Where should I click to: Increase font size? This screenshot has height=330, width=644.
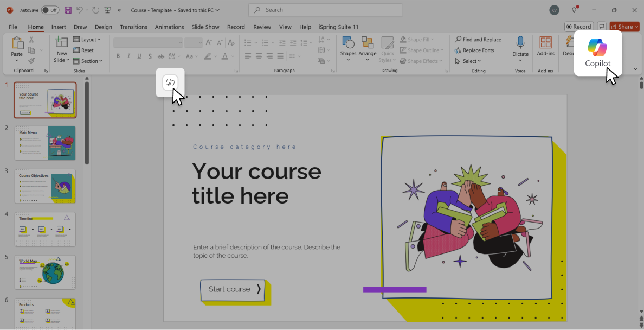209,42
